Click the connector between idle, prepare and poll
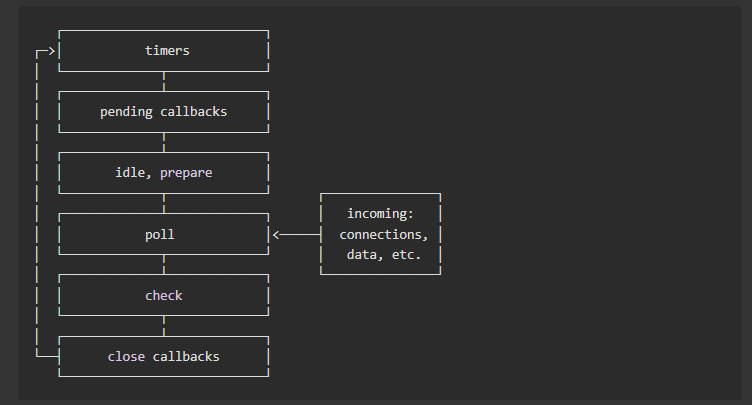 [x=164, y=203]
